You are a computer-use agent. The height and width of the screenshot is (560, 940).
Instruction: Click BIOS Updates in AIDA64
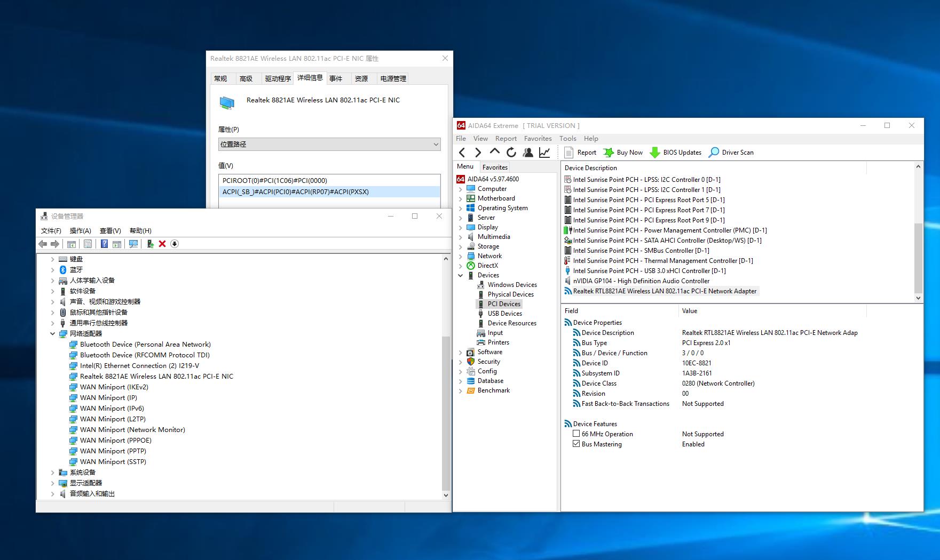(x=676, y=153)
